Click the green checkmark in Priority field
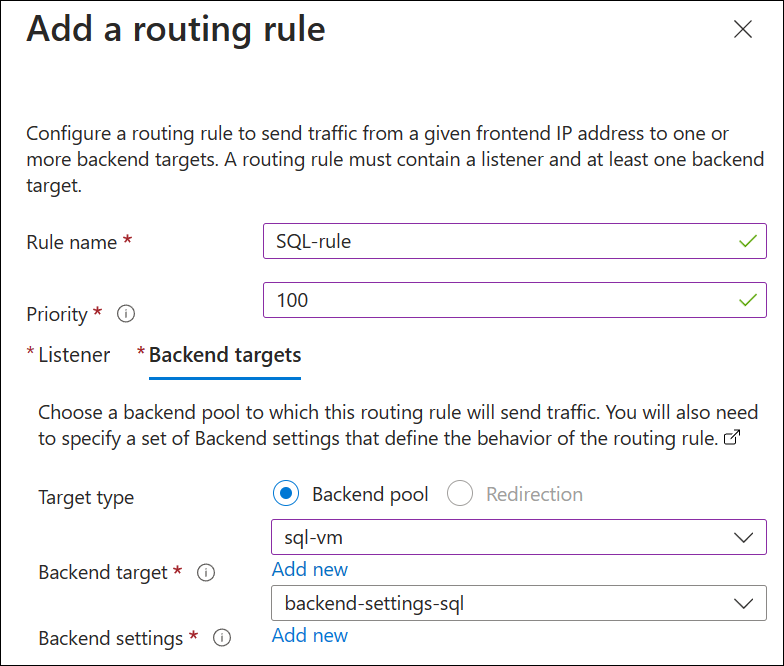Image resolution: width=784 pixels, height=666 pixels. pyautogui.click(x=746, y=300)
